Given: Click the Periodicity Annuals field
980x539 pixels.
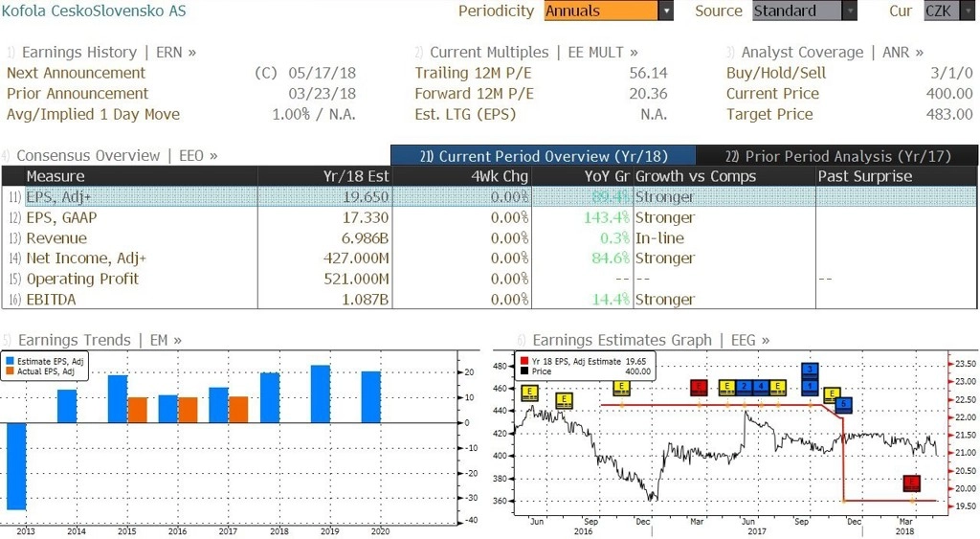Looking at the screenshot, I should point(601,11).
